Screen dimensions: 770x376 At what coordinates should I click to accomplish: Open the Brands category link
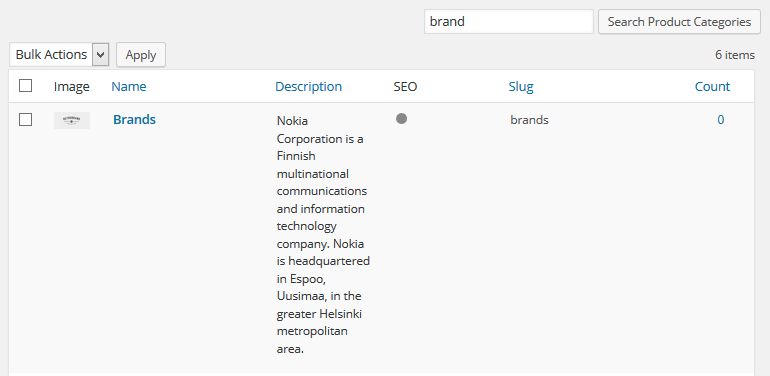pyautogui.click(x=135, y=119)
